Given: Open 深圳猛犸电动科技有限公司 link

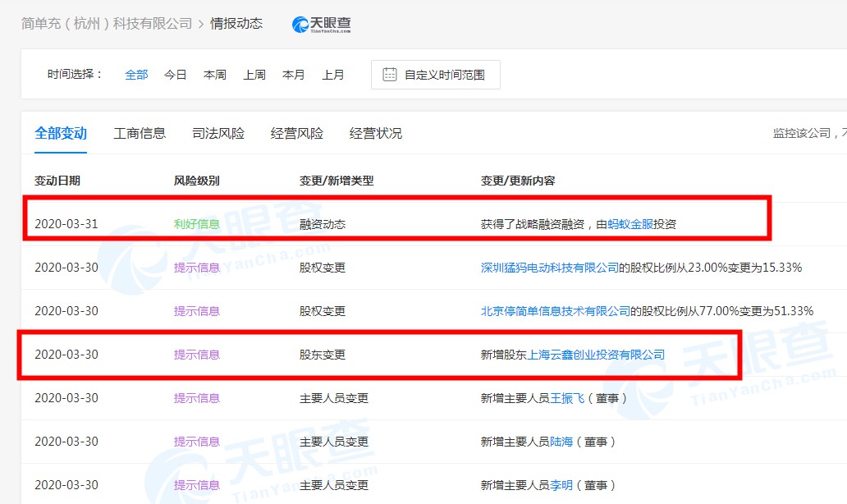Looking at the screenshot, I should point(550,268).
